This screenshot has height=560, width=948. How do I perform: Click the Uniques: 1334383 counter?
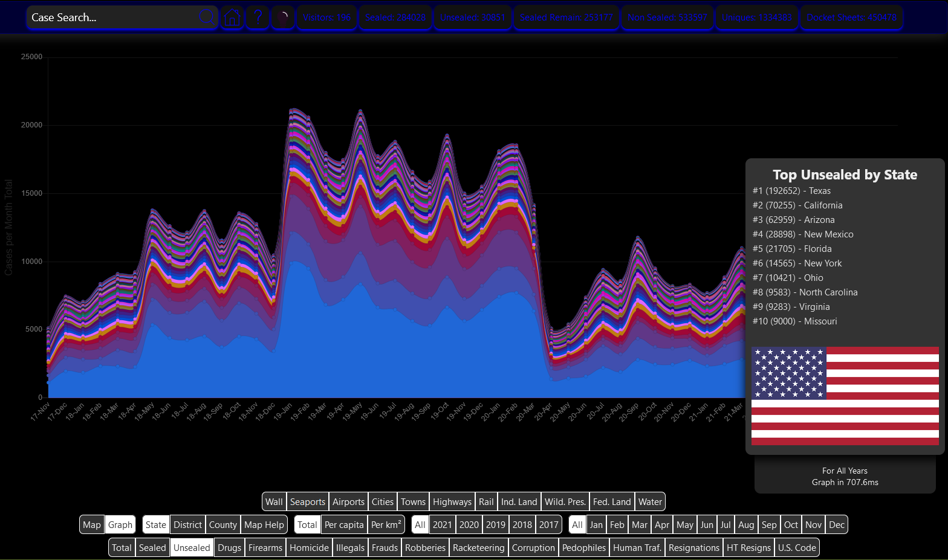click(757, 18)
